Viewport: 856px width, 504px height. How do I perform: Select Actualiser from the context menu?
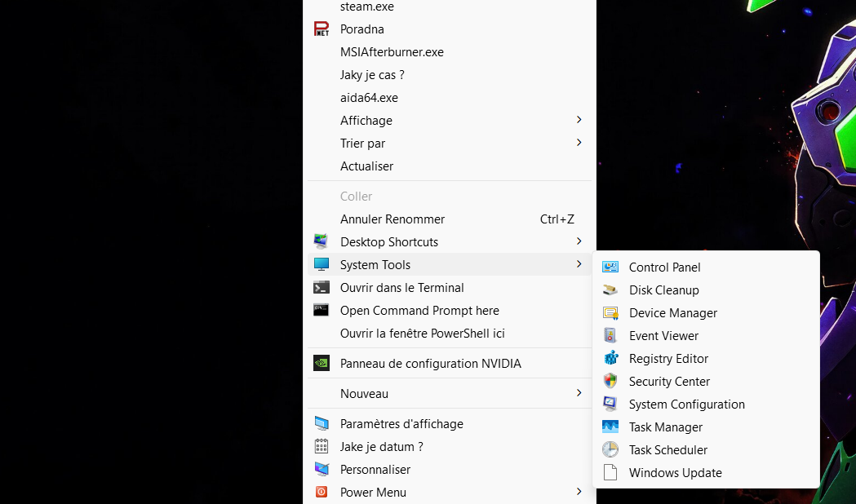(x=366, y=166)
